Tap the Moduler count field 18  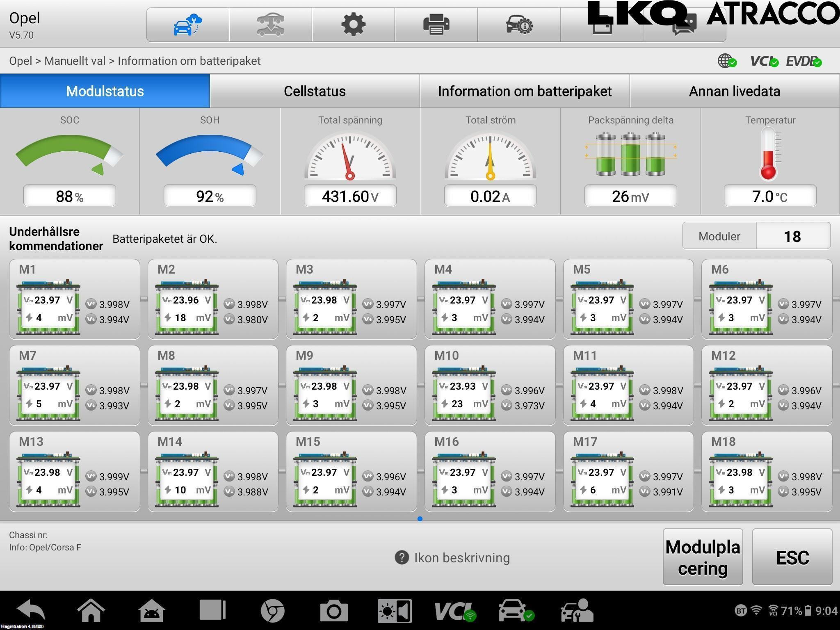(793, 236)
